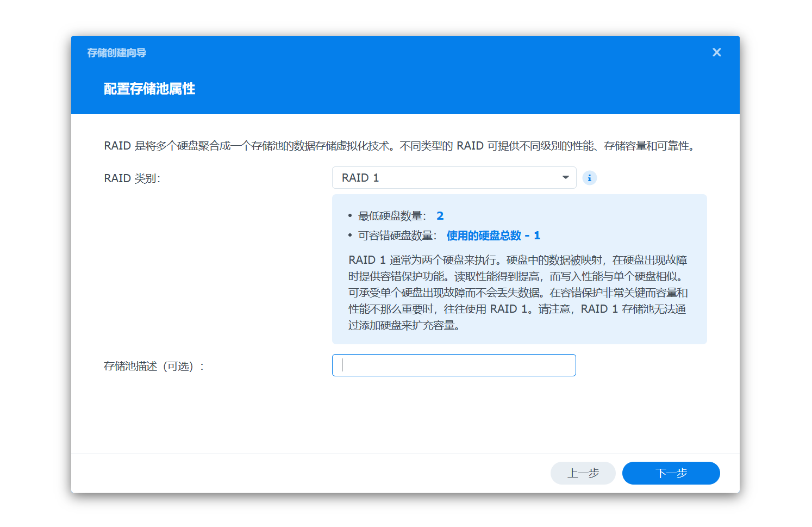This screenshot has height=527, width=812.
Task: Click the 最低硬盘数量 bullet text
Action: click(x=392, y=216)
